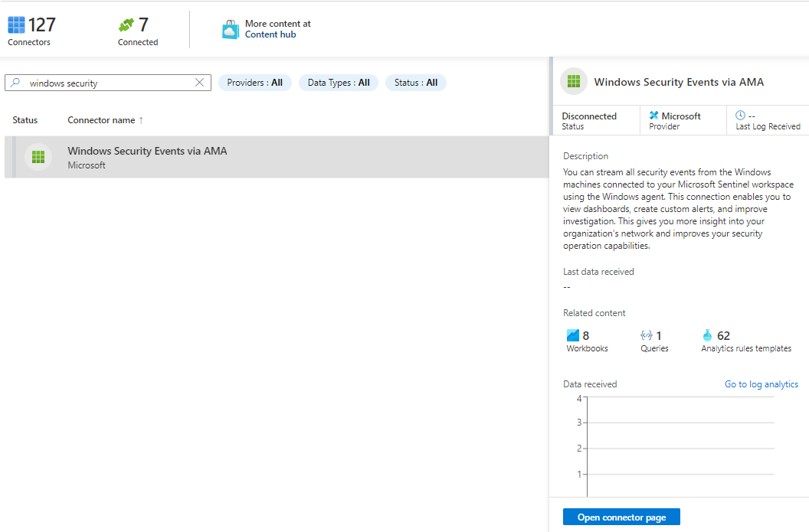Open More content at Content hub link
Screen dimensions: 809x532
click(277, 29)
